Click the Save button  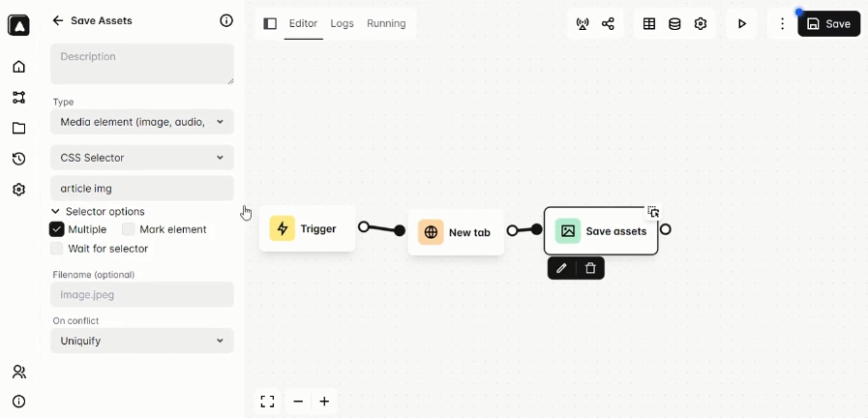(x=828, y=23)
